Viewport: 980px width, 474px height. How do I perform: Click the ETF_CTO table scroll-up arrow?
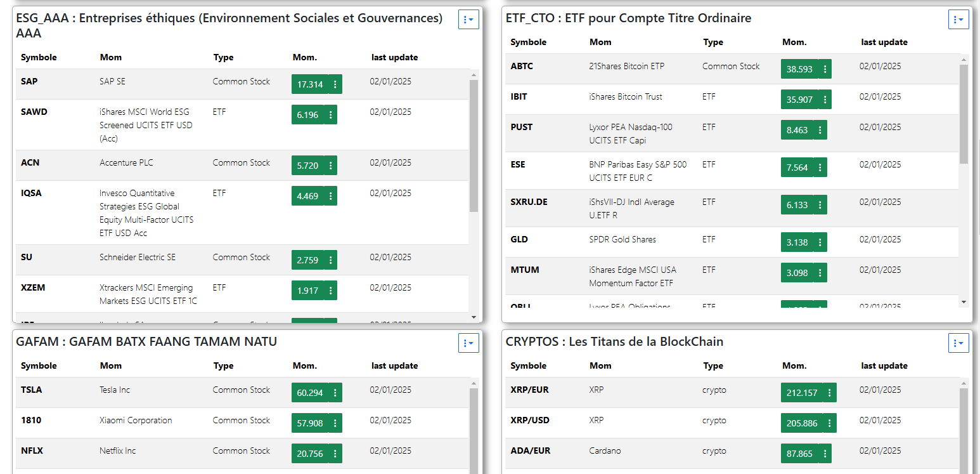click(x=964, y=59)
